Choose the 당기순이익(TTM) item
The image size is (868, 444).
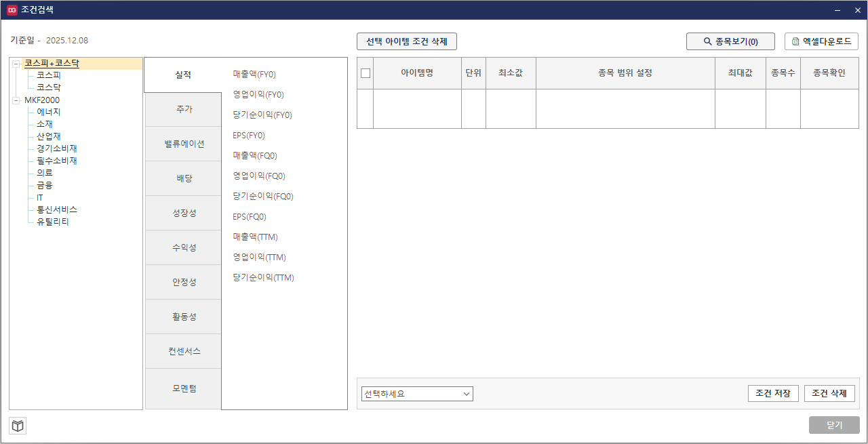[x=263, y=278]
